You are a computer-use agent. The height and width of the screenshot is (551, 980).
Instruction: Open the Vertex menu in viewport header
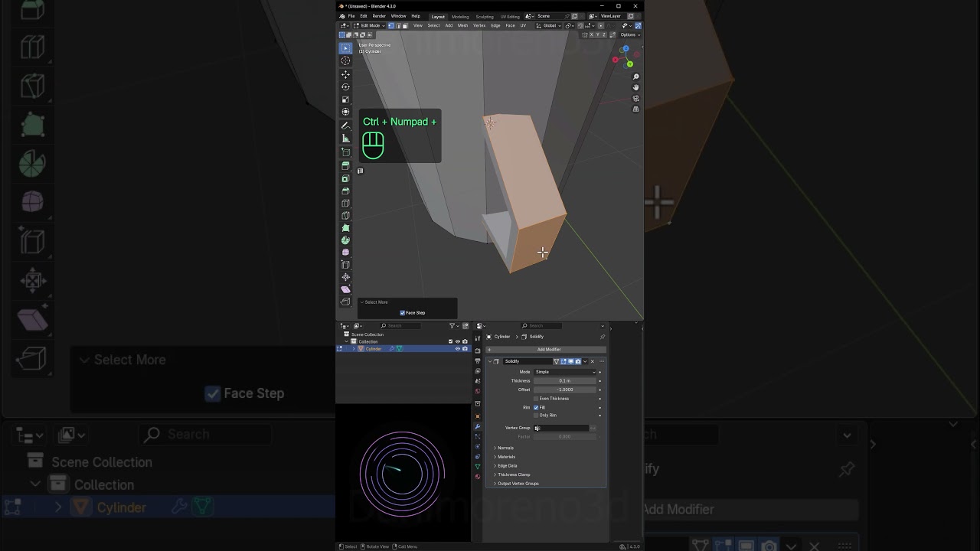pos(479,25)
